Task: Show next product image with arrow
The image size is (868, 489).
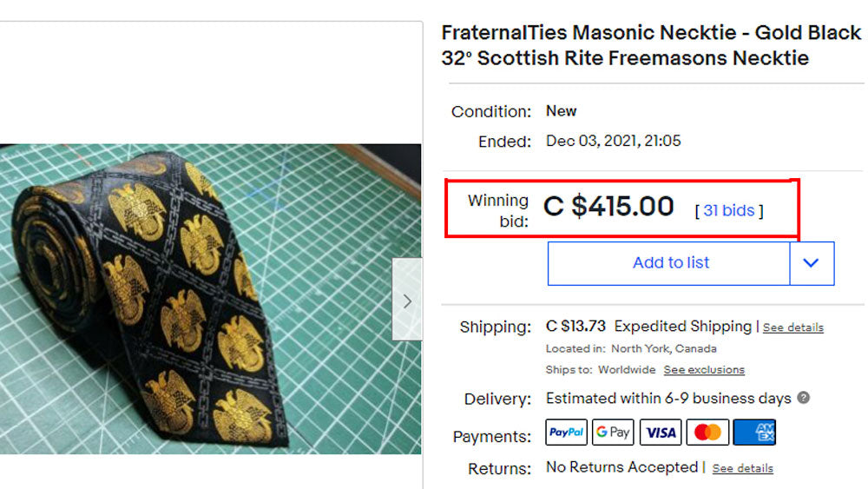Action: click(x=407, y=301)
